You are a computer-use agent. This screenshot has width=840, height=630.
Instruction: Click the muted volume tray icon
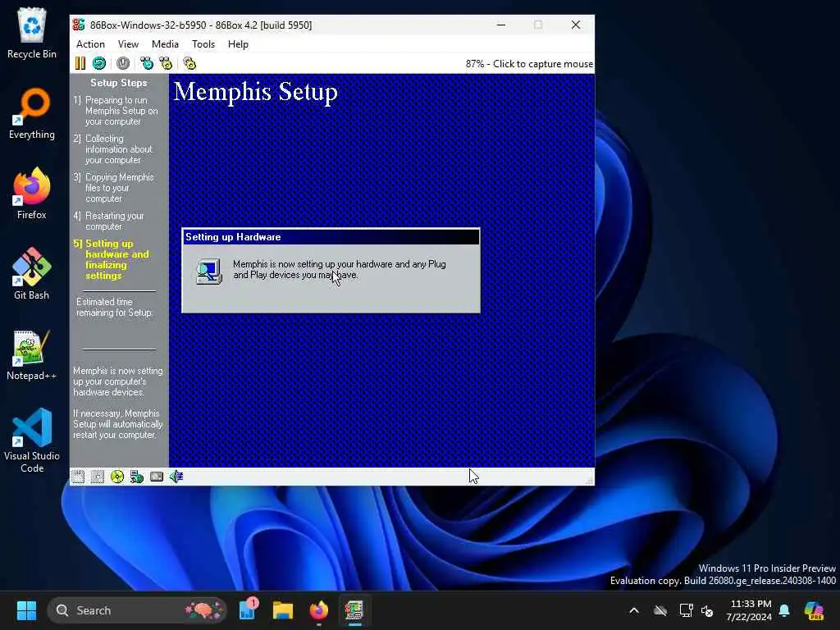(x=707, y=610)
